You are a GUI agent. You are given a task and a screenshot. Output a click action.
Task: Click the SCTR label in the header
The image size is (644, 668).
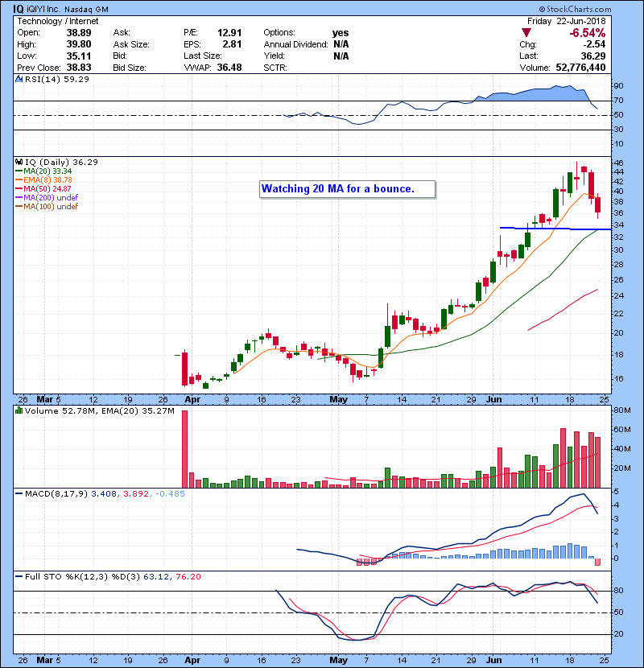[x=275, y=68]
